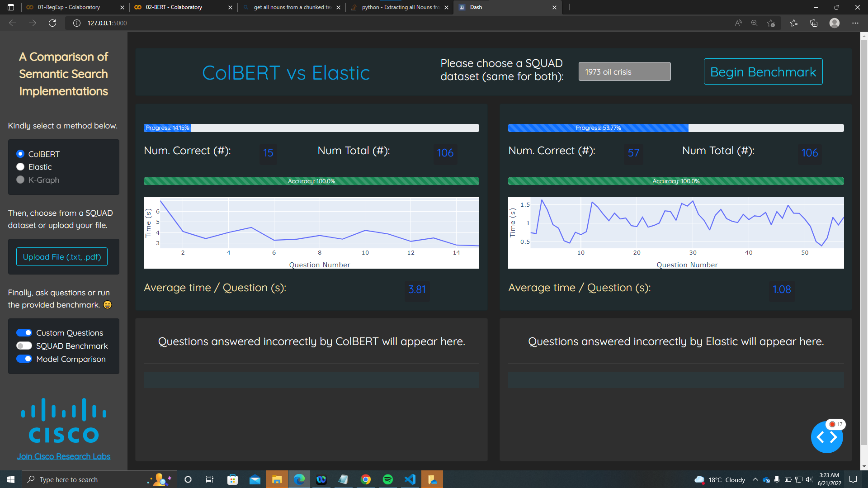Add this page to favorites star icon

(x=771, y=23)
